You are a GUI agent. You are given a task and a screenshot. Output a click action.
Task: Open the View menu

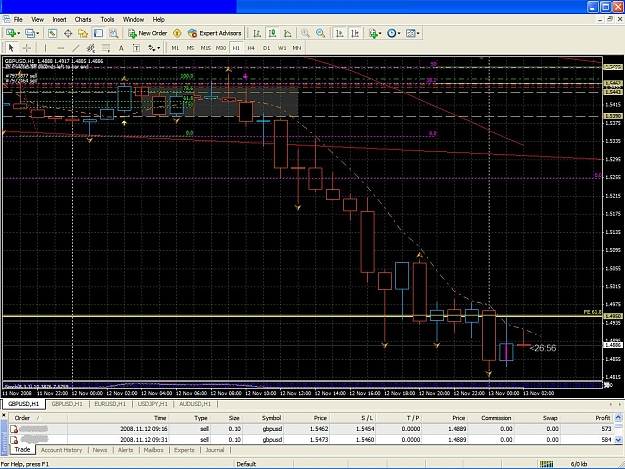pos(37,20)
